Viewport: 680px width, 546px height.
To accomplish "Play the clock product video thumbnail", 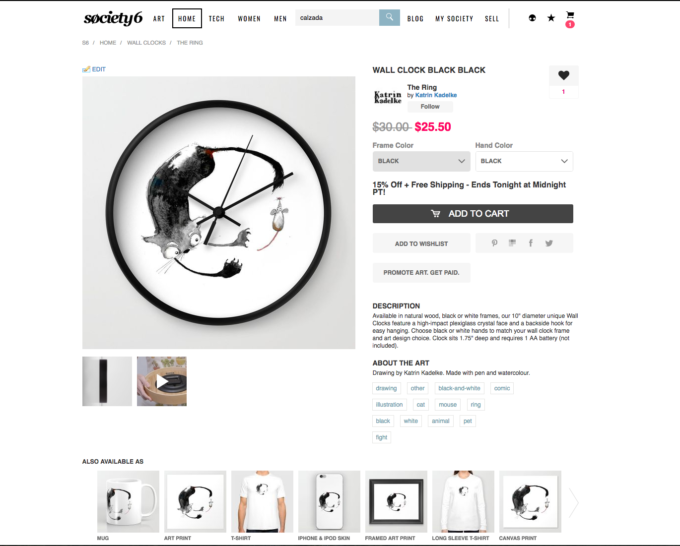I will (162, 381).
